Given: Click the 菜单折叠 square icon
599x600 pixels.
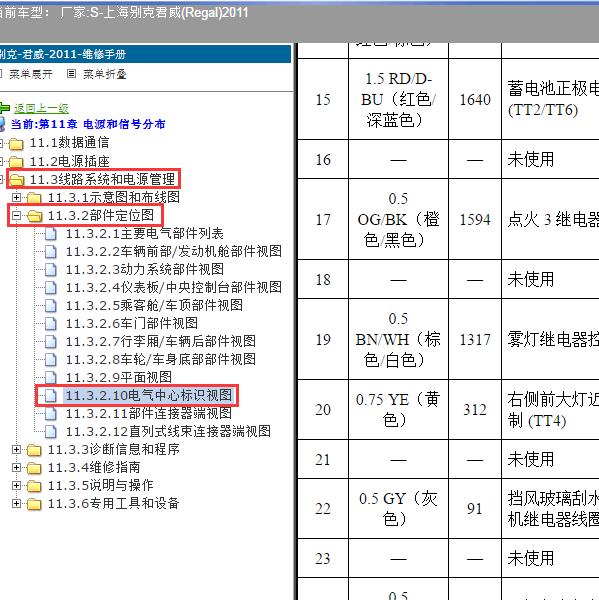Looking at the screenshot, I should (x=71, y=73).
